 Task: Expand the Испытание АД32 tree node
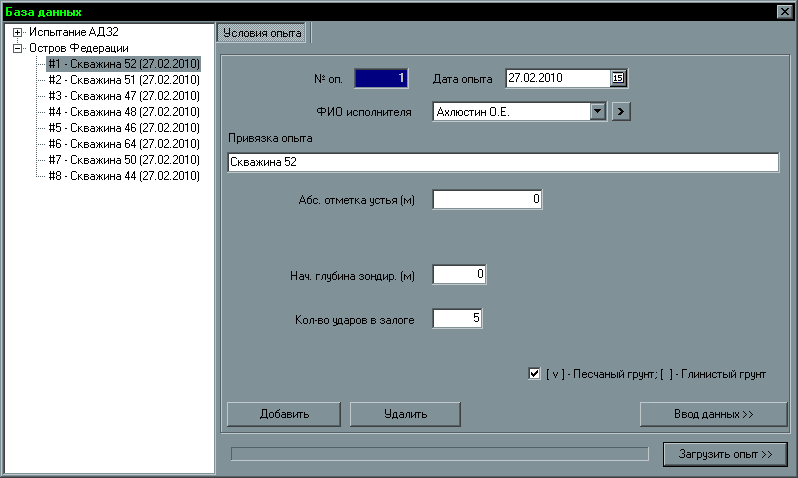17,33
